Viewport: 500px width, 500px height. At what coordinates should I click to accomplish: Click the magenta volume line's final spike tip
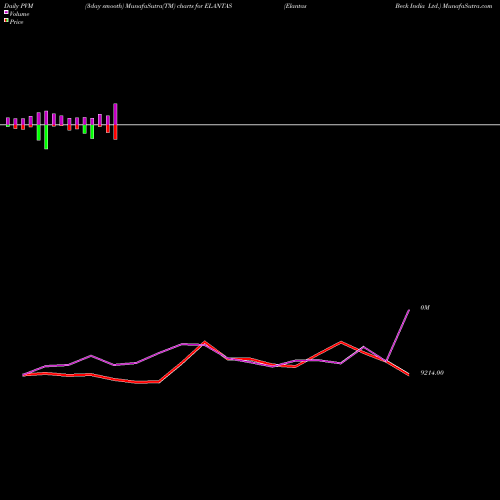[x=409, y=310]
